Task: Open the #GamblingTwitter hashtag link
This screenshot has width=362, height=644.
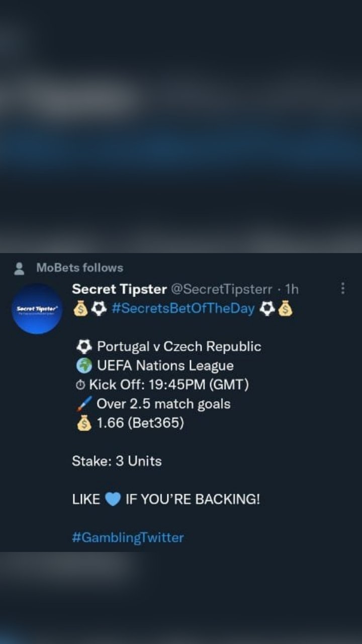Action: [128, 537]
